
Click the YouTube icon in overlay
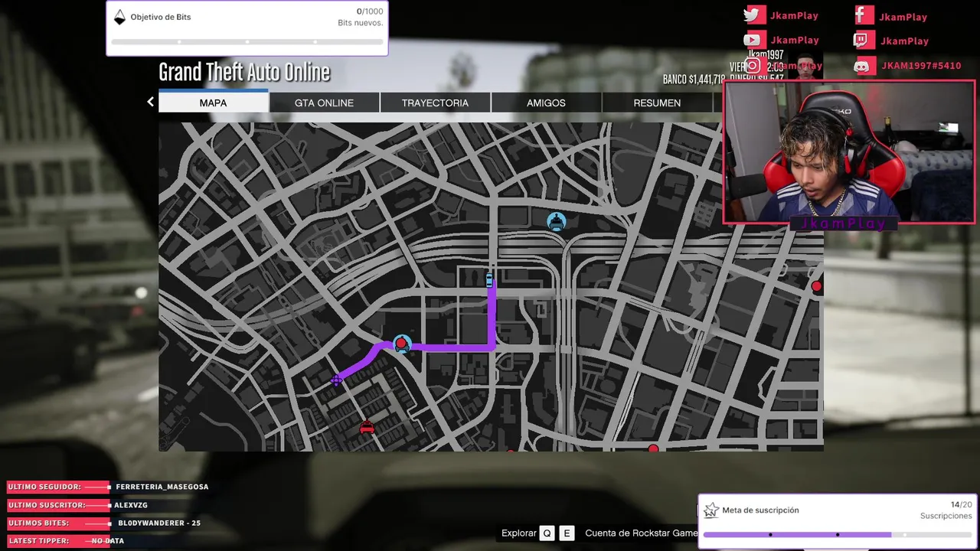pyautogui.click(x=753, y=40)
